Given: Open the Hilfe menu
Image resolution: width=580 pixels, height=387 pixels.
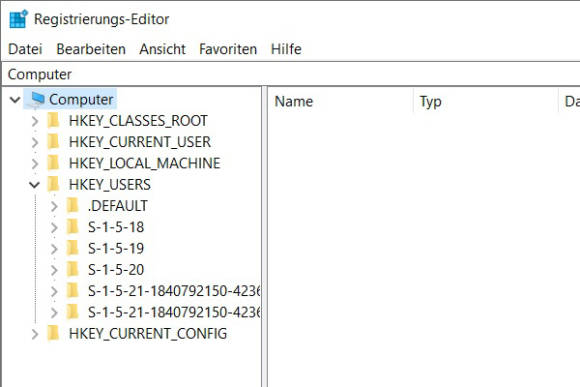Looking at the screenshot, I should pyautogui.click(x=286, y=49).
